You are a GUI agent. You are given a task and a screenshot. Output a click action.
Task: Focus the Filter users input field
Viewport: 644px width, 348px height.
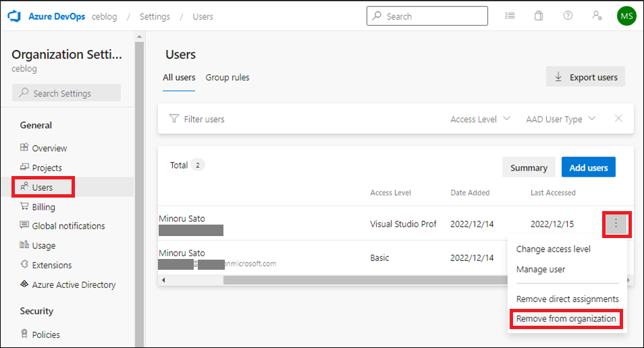204,119
